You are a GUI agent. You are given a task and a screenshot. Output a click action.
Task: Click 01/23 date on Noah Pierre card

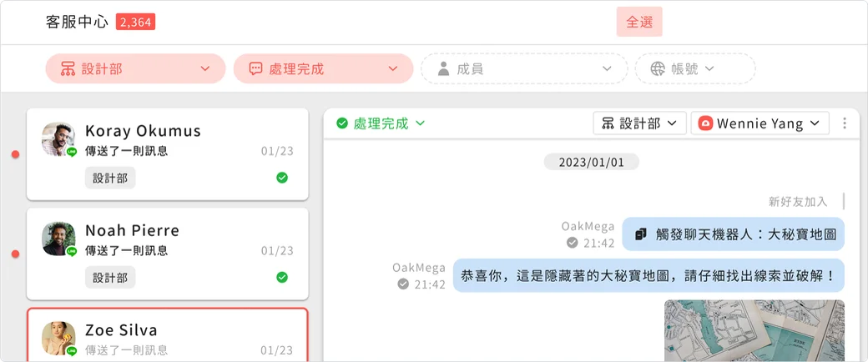pos(277,251)
